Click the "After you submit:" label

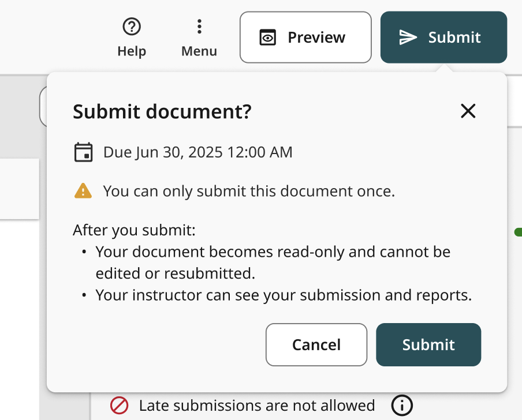[135, 231]
